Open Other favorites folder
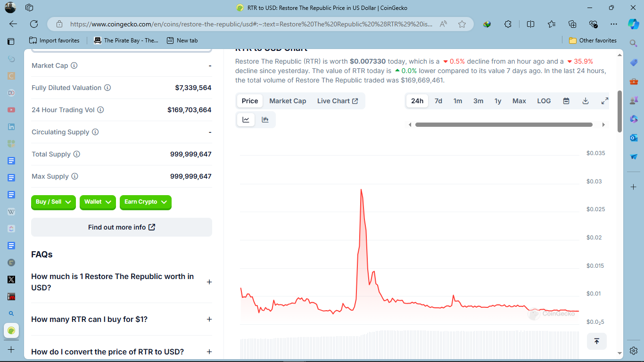The image size is (644, 362). coord(593,41)
